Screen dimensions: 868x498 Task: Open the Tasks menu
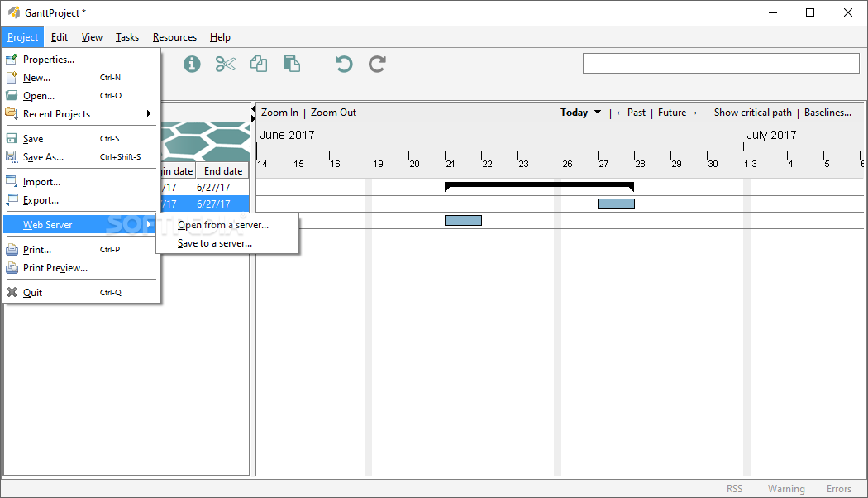pyautogui.click(x=126, y=37)
